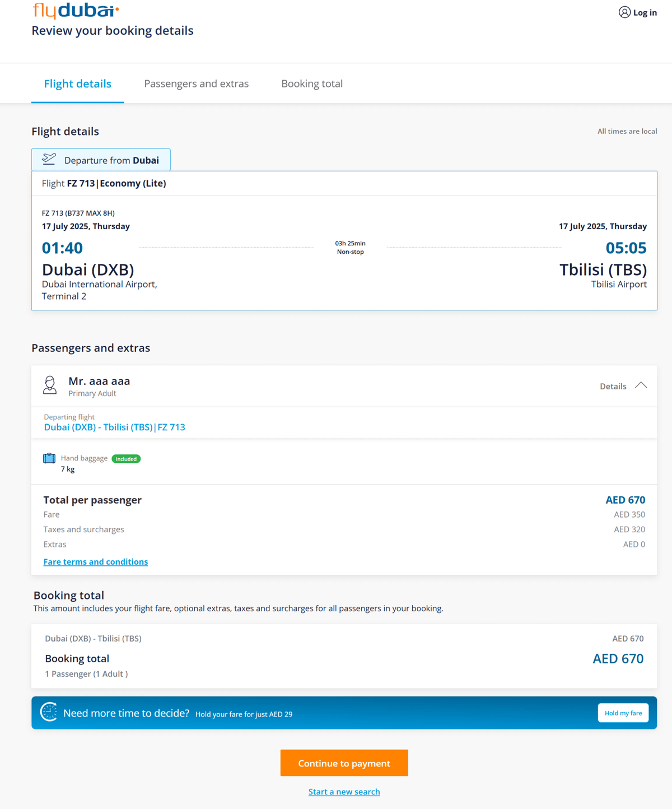The image size is (672, 809).
Task: Click the hand baggage suitcase icon
Action: [x=49, y=458]
